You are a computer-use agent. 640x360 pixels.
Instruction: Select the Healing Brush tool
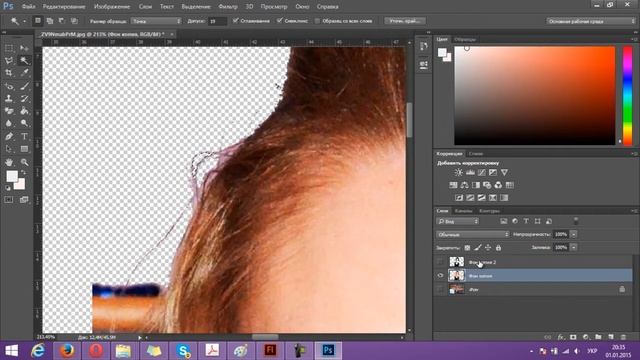pos(9,86)
